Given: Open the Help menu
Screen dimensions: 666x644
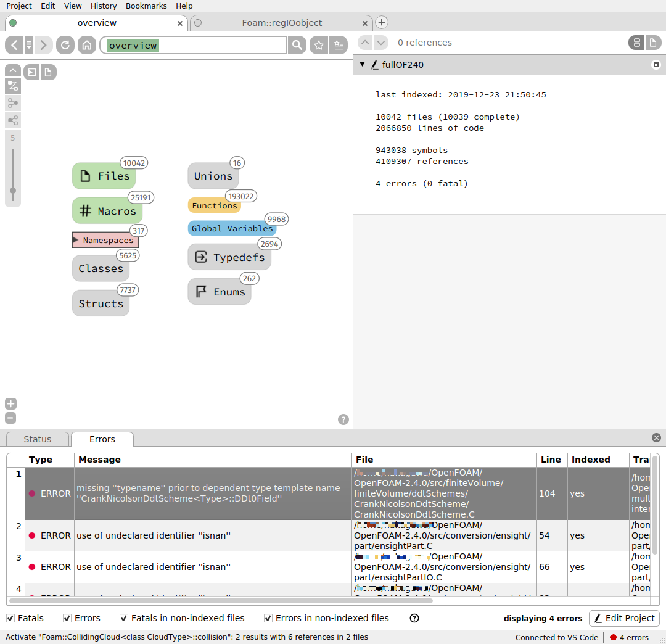Looking at the screenshot, I should [x=184, y=6].
